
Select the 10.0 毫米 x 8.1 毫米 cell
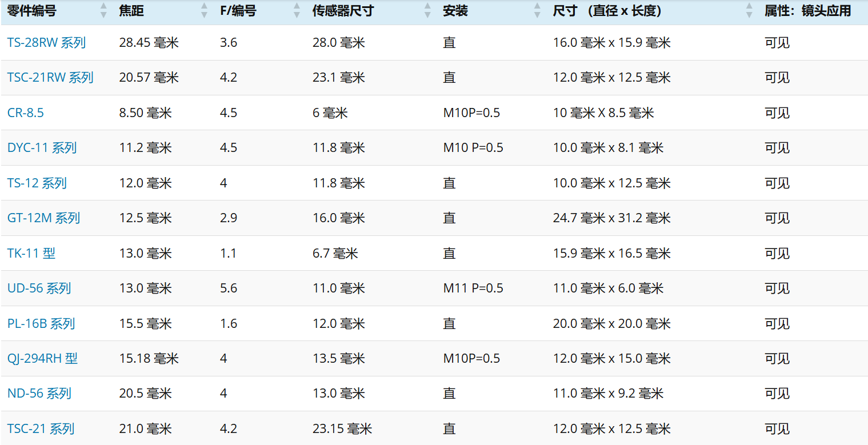(608, 147)
